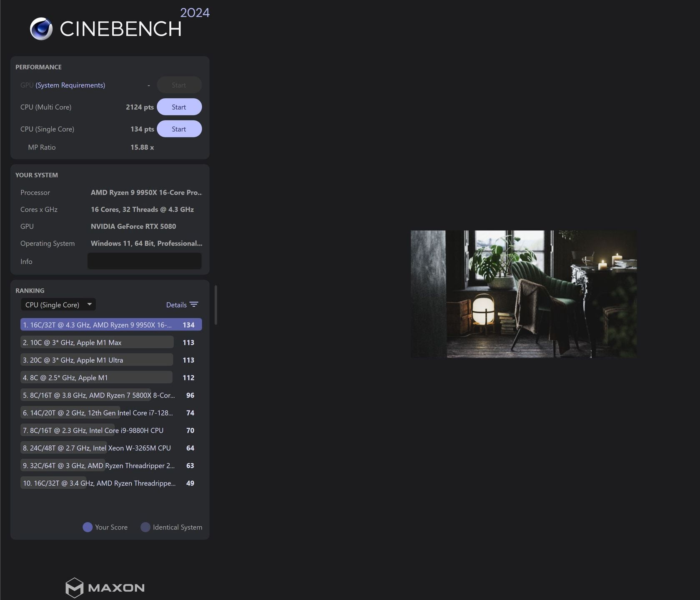Click the 16 Cores, 32 Threads value
The width and height of the screenshot is (700, 600).
click(x=142, y=210)
